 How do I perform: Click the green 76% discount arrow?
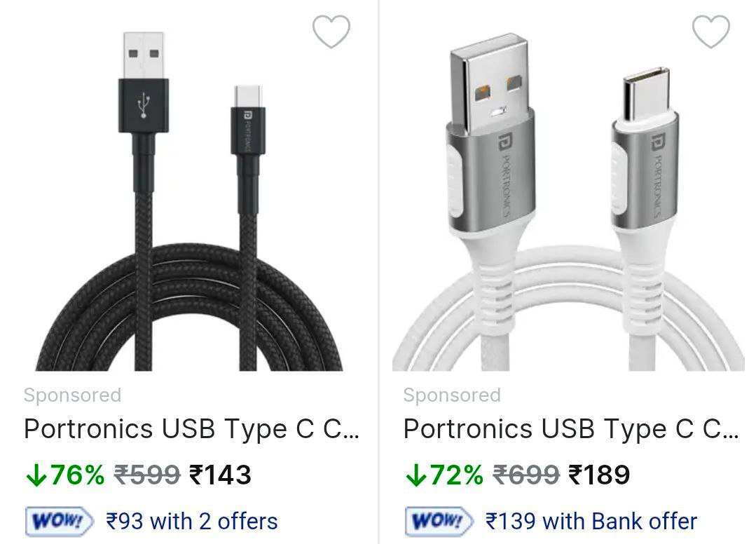coord(34,476)
